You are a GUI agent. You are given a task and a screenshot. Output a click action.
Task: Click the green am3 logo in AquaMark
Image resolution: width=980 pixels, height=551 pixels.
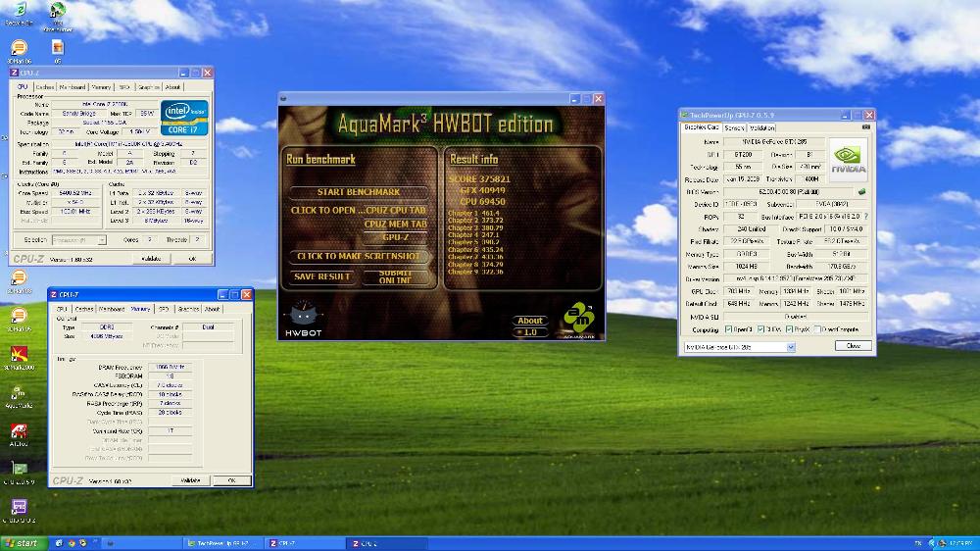tap(579, 319)
